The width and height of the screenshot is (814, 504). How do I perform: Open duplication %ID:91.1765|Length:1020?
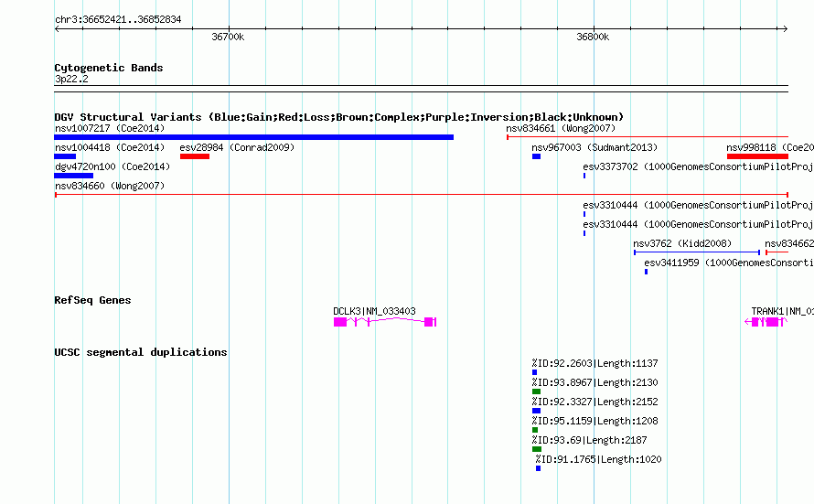pyautogui.click(x=598, y=459)
